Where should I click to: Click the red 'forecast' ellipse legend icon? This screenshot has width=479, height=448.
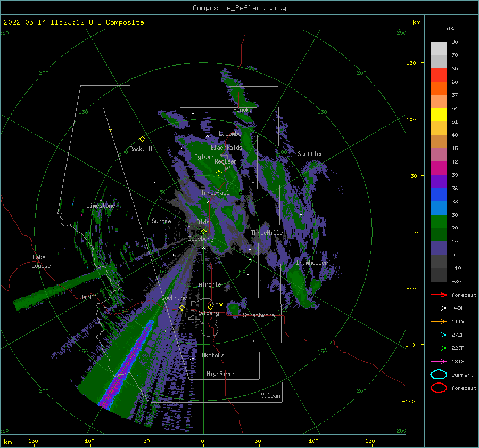click(x=439, y=388)
